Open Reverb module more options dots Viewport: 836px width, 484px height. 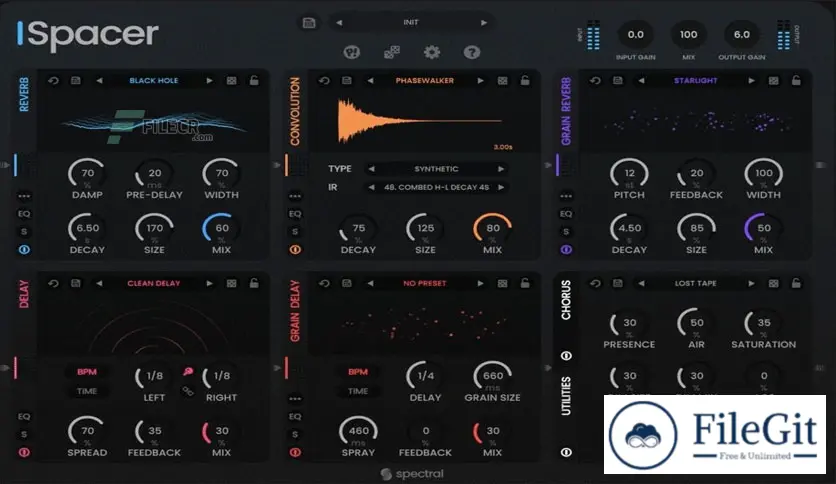24,196
